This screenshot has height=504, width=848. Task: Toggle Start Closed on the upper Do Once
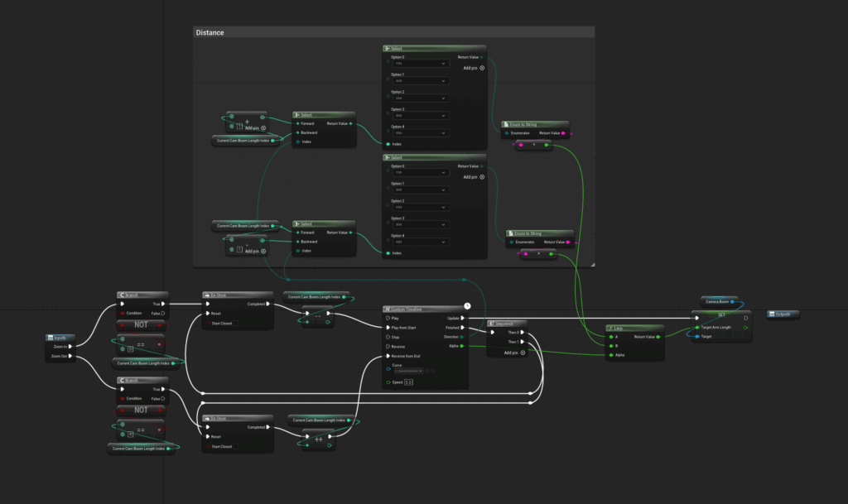point(237,324)
